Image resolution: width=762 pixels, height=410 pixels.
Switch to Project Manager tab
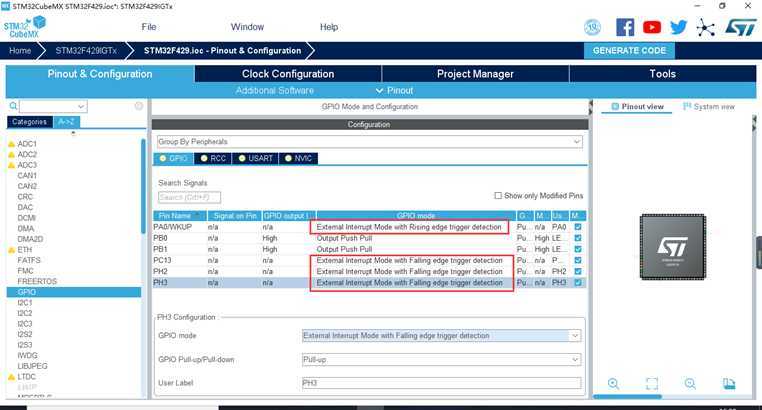[475, 74]
